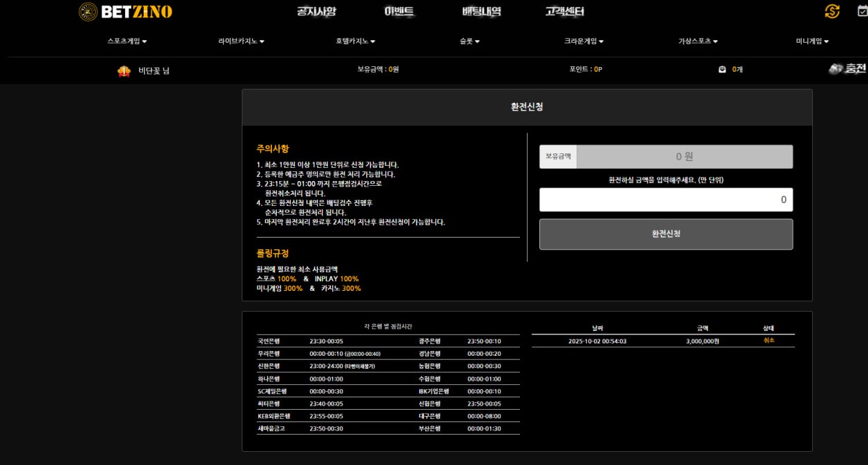Viewport: 868px width, 465px height.
Task: Expand the 스포츠게임 dropdown menu
Action: [127, 41]
